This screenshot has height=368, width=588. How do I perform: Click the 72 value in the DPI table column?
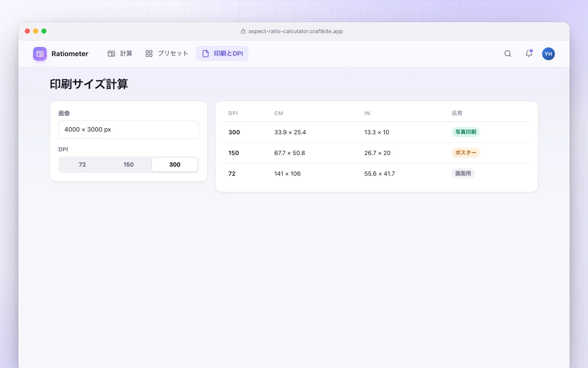[232, 174]
